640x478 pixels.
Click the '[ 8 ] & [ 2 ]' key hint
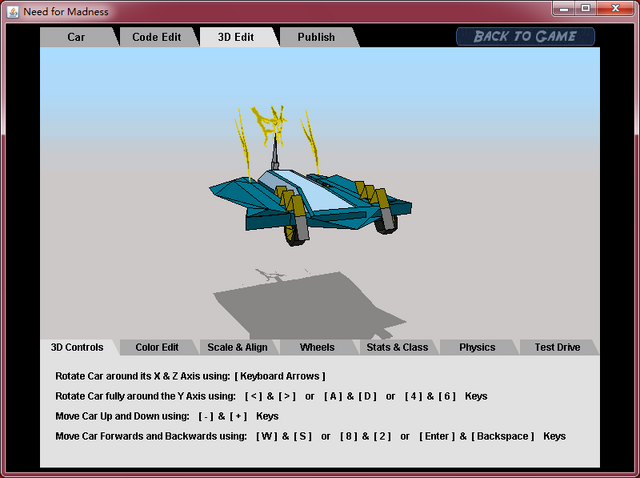[x=366, y=436]
